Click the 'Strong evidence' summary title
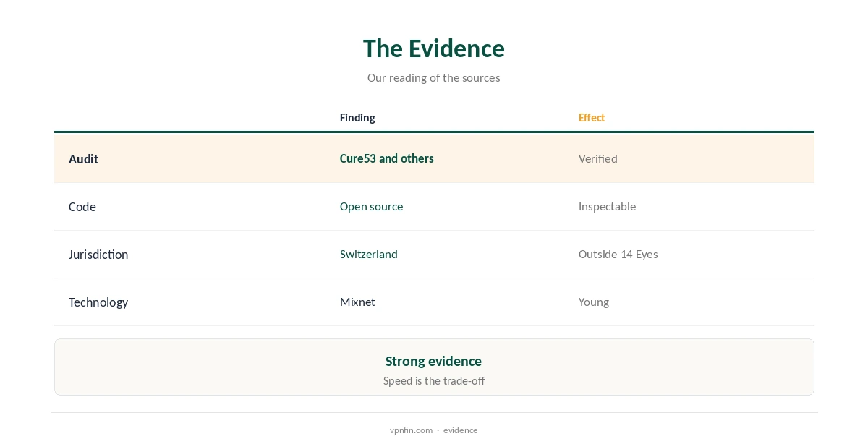This screenshot has height=444, width=868. (x=434, y=361)
